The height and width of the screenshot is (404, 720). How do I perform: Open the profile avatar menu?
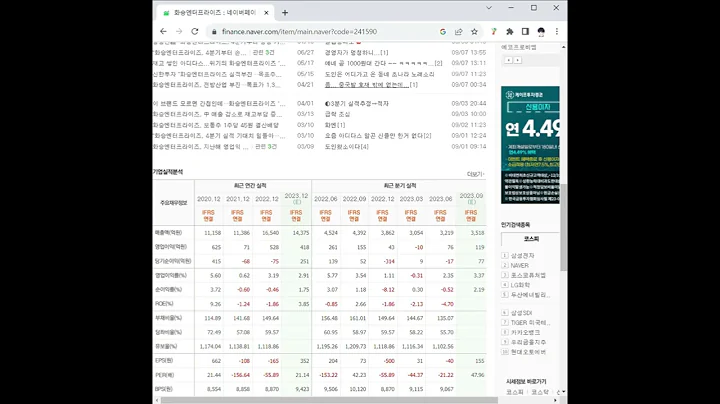(541, 32)
